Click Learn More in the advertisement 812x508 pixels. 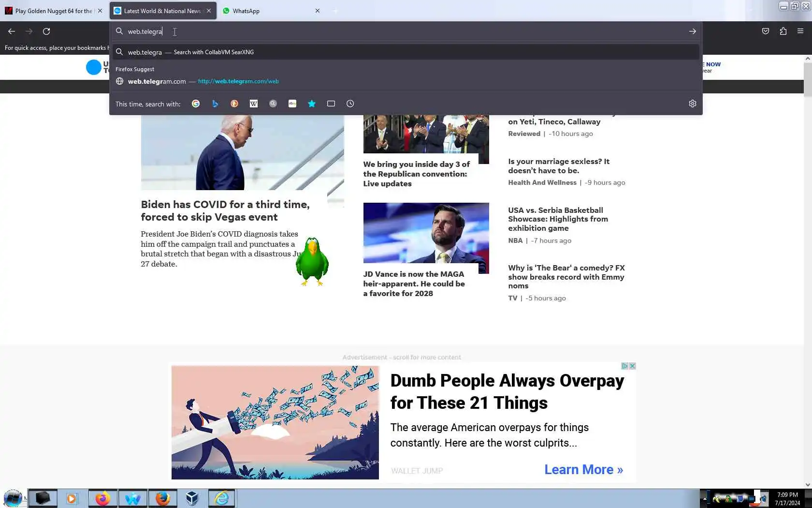point(583,470)
